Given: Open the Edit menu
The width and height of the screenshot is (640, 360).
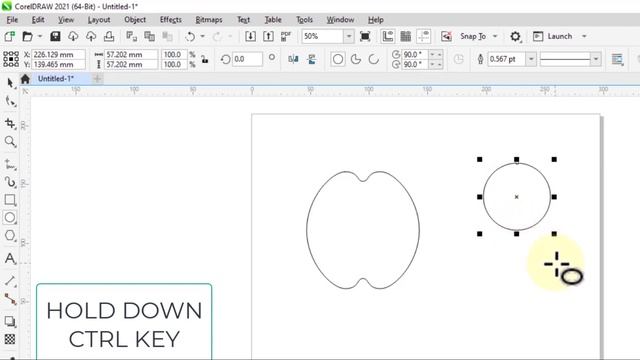Looking at the screenshot, I should (38, 20).
